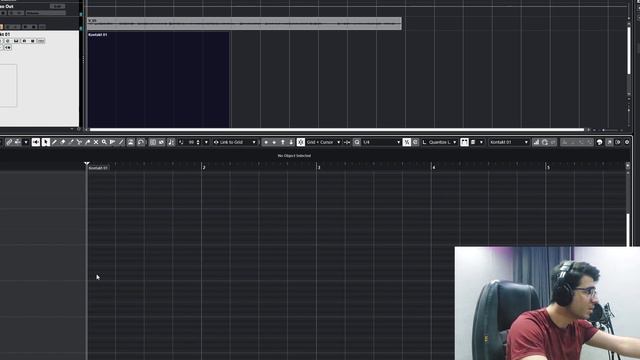
Task: Open the Link to Grid dropdown
Action: tap(235, 142)
